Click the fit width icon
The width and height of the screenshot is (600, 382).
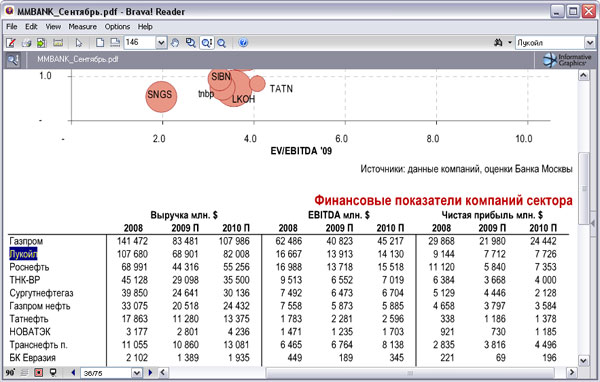(115, 42)
